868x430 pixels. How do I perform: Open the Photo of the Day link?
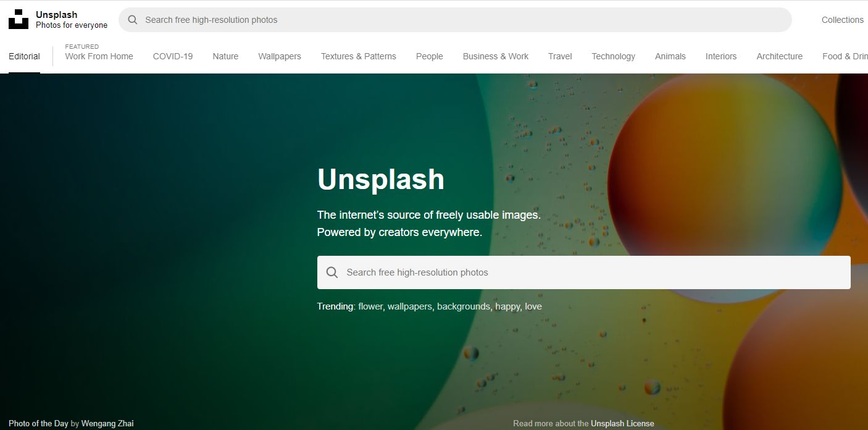(x=38, y=423)
